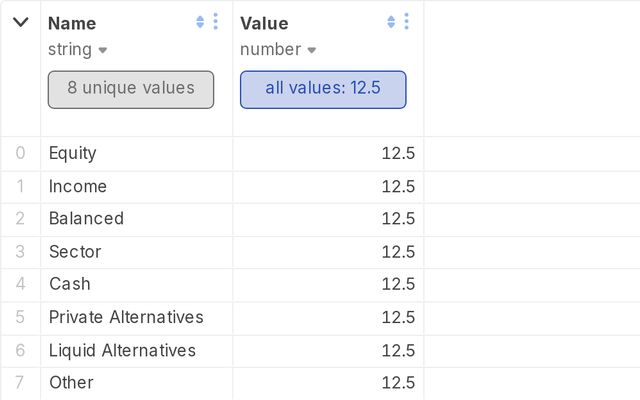Click the 'all values: 12.5' summary button
This screenshot has height=400, width=640.
click(323, 89)
